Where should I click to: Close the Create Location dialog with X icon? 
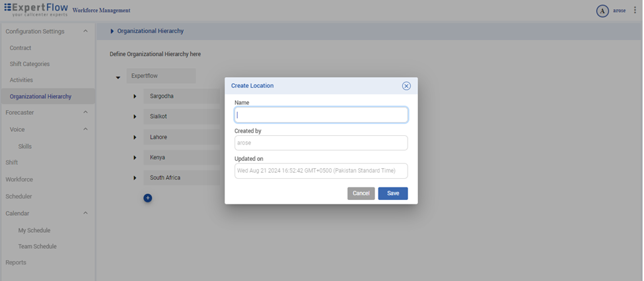[x=406, y=86]
